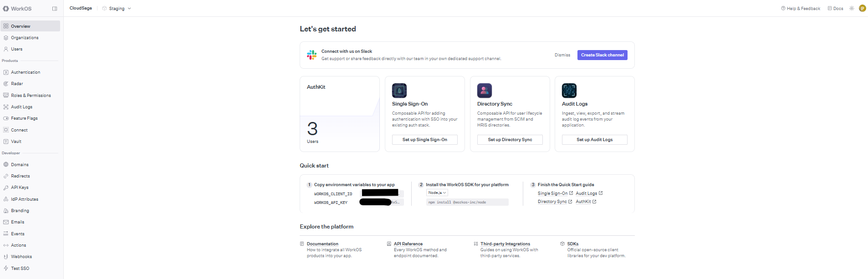Image resolution: width=868 pixels, height=279 pixels.
Task: Click the CloudSage team name
Action: click(x=81, y=8)
